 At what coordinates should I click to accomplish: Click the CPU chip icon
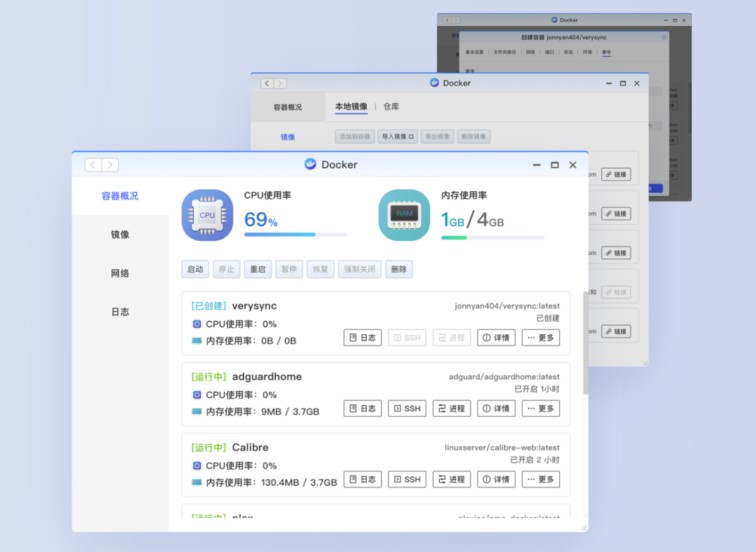pos(207,215)
